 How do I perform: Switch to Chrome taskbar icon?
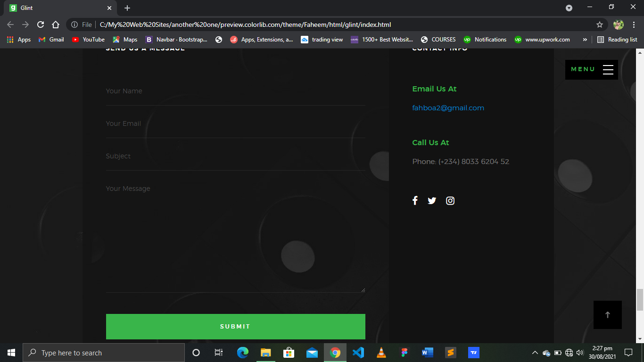pos(335,353)
